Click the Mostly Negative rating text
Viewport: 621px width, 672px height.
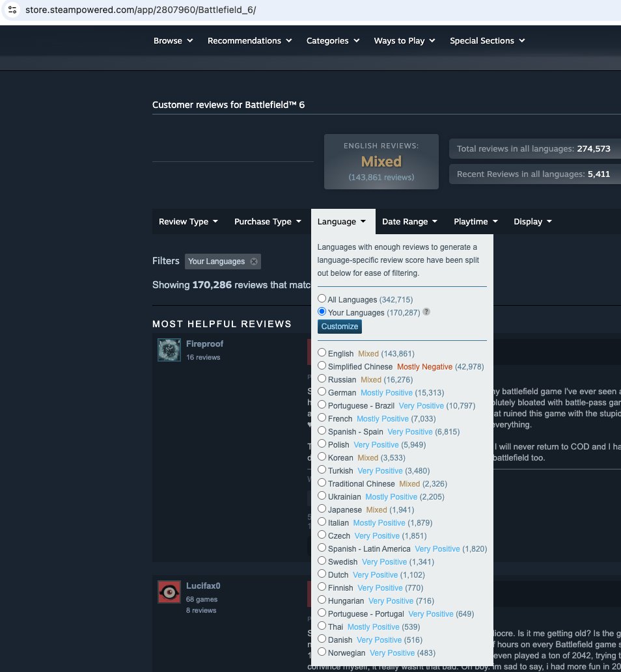coord(424,367)
